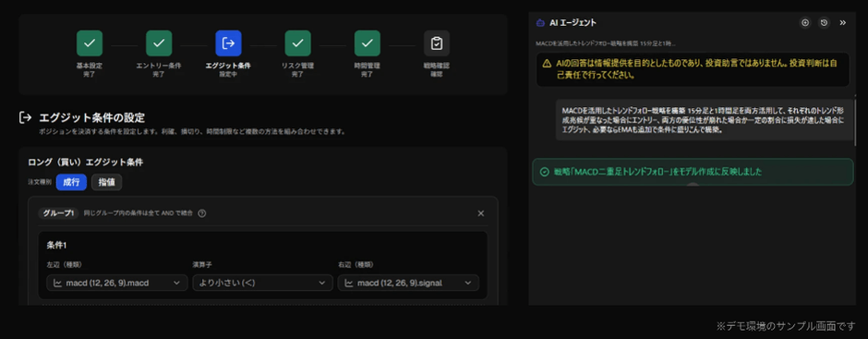Click the 基本設定 completed step checkmark icon
Image resolution: width=868 pixels, height=339 pixels.
pos(90,43)
